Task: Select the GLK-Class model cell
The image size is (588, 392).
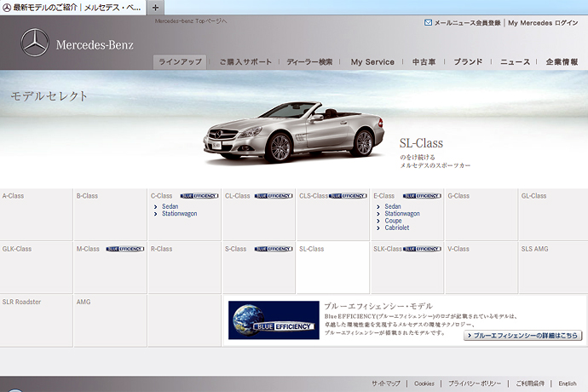Action: pyautogui.click(x=36, y=268)
